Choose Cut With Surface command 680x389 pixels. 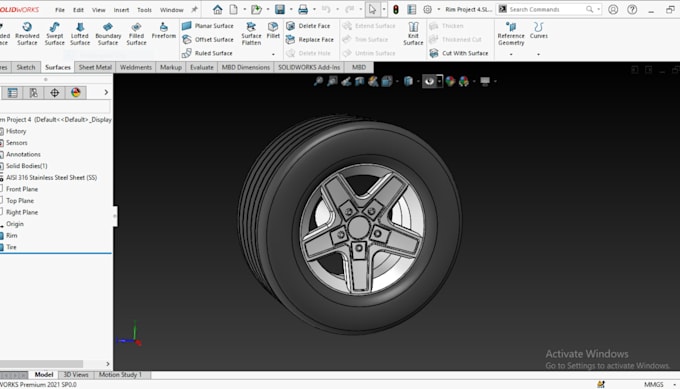point(459,53)
